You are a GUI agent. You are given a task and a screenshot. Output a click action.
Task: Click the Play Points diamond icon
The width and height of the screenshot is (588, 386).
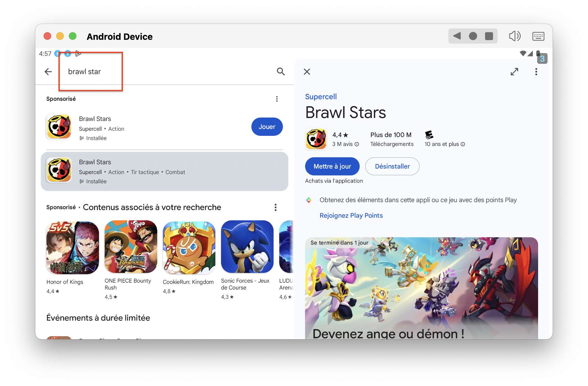[x=309, y=200]
